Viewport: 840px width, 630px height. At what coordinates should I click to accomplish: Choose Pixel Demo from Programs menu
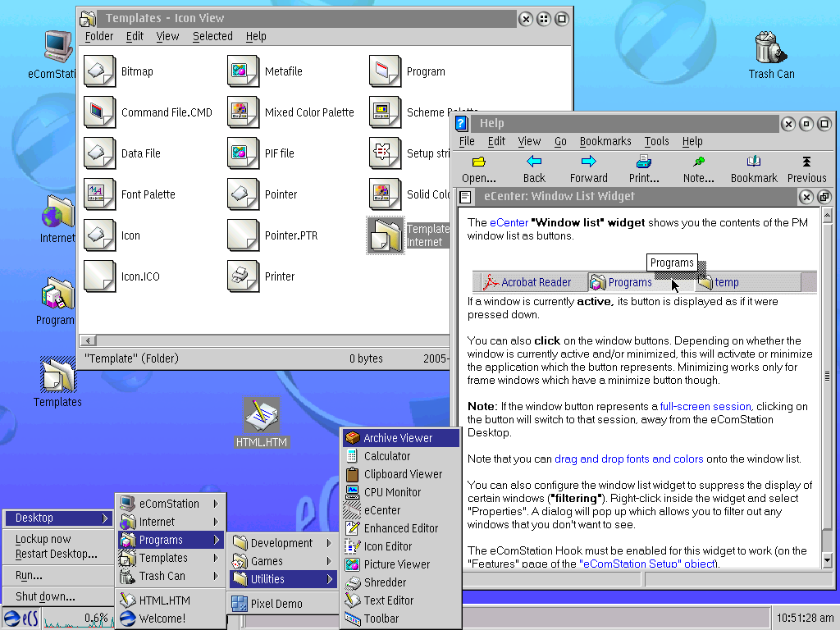[x=283, y=604]
